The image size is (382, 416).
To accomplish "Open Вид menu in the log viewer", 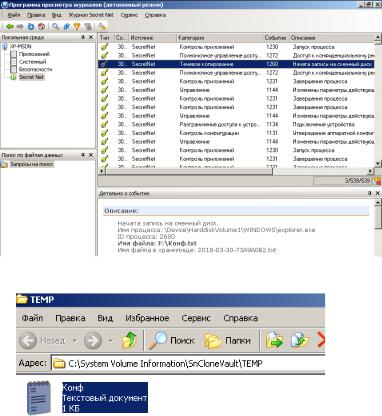I will (x=56, y=15).
